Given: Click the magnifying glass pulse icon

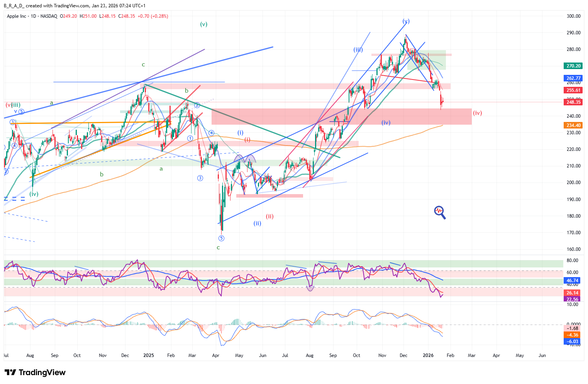Looking at the screenshot, I should 440,211.
